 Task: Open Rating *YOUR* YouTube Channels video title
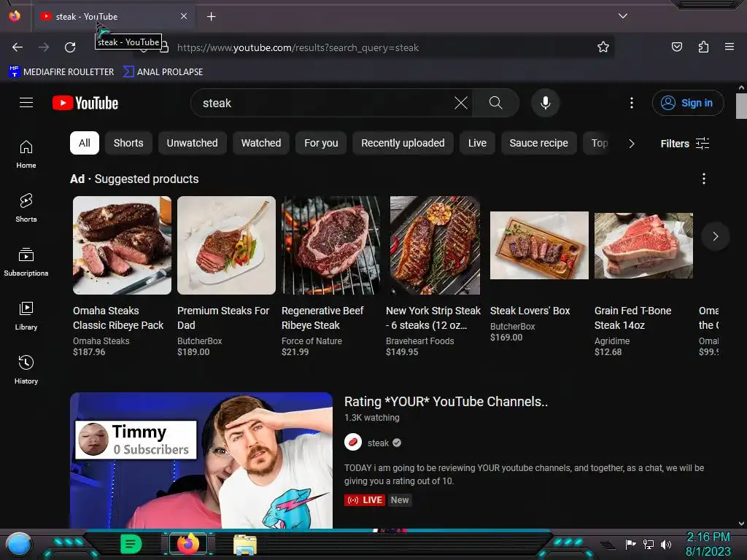coord(446,402)
